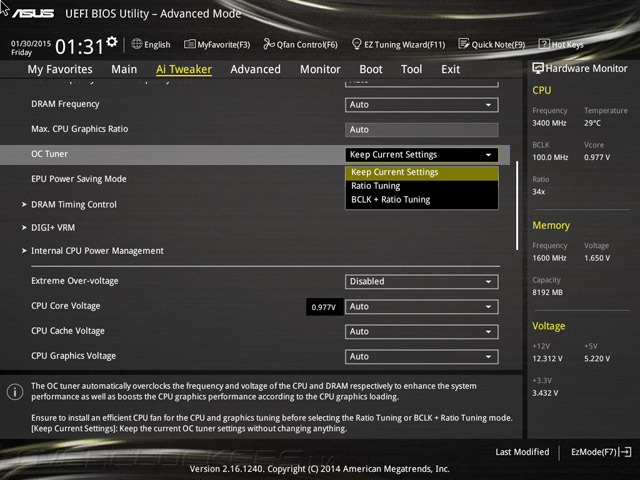Click the MyFavorite folder icon
This screenshot has width=640, height=480.
(x=189, y=44)
